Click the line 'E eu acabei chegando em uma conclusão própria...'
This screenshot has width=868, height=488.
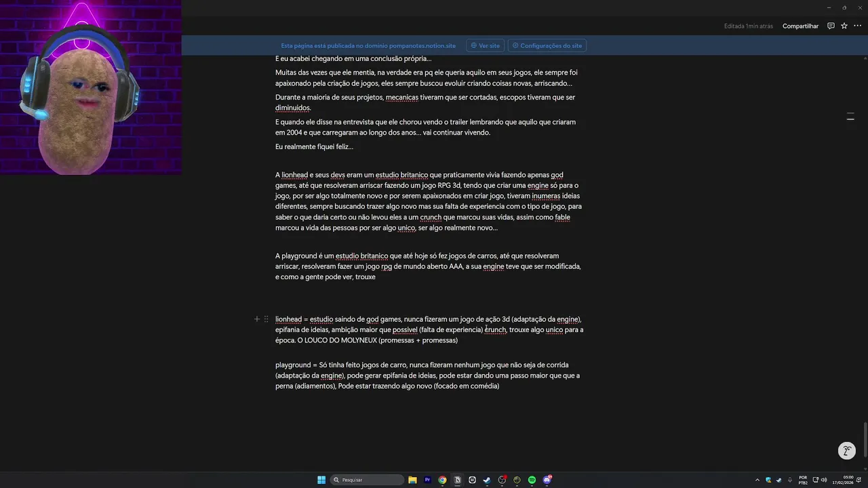point(353,58)
